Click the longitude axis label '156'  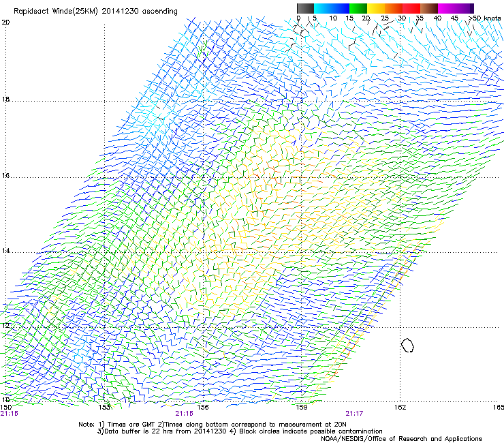click(x=203, y=407)
